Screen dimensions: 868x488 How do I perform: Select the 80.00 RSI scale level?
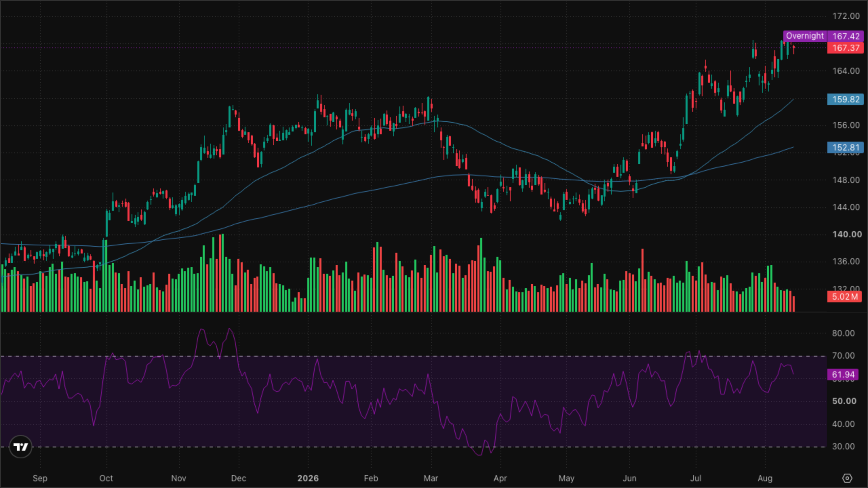[x=843, y=333]
